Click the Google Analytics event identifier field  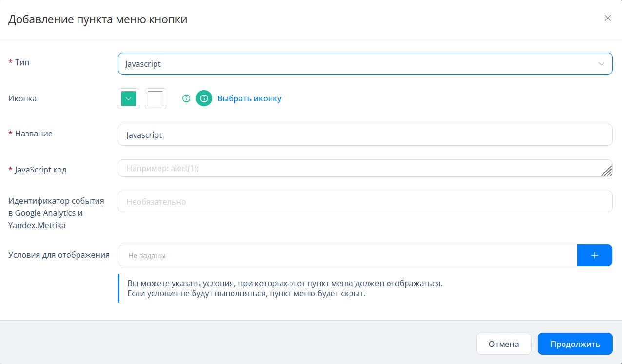click(x=365, y=202)
